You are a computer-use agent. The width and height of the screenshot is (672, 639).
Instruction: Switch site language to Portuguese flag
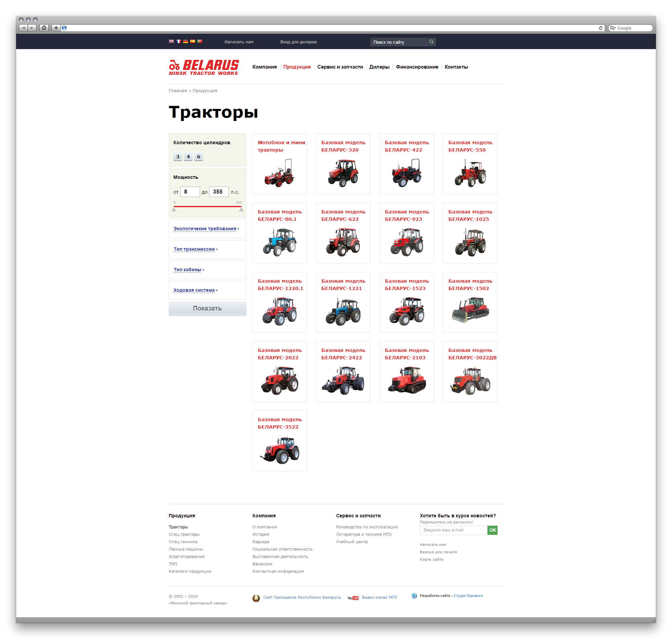[x=200, y=42]
